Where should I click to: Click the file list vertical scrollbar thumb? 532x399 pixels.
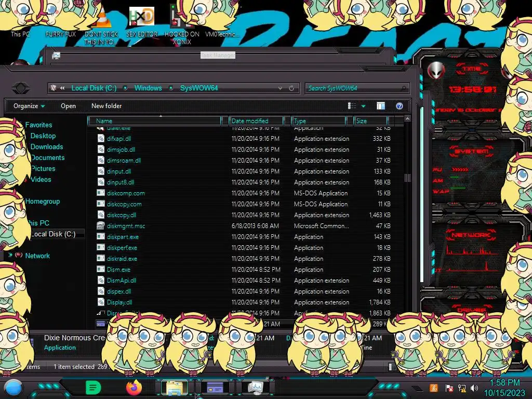pyautogui.click(x=407, y=178)
